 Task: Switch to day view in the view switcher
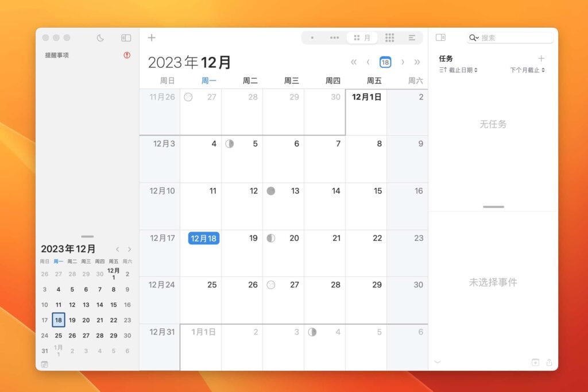(x=312, y=37)
